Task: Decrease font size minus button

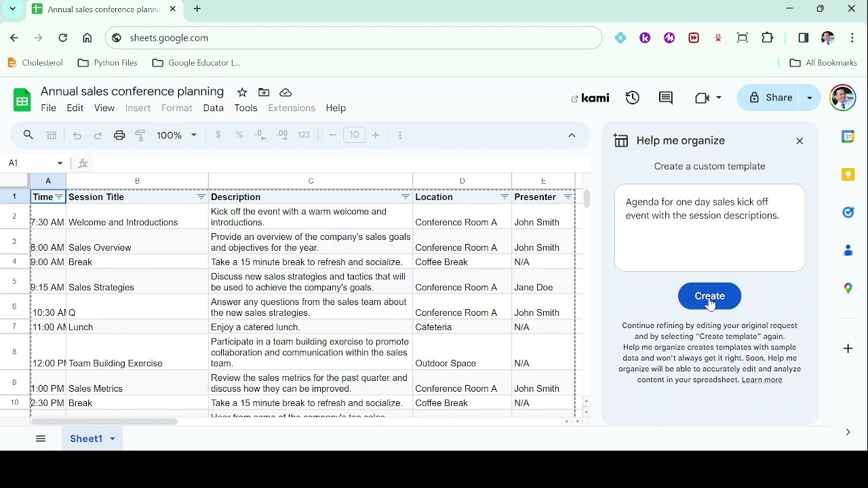Action: coord(332,135)
